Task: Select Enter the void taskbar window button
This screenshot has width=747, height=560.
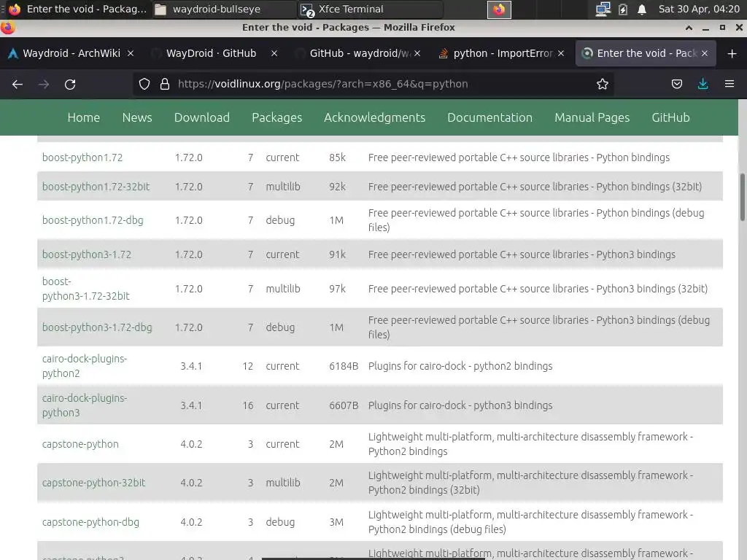Action: coord(77,9)
